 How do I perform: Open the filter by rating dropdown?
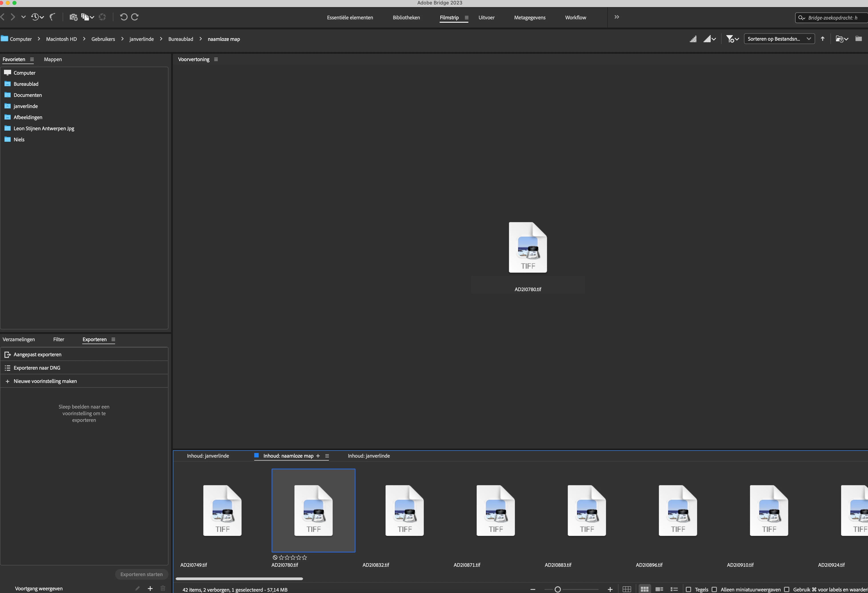(x=732, y=39)
